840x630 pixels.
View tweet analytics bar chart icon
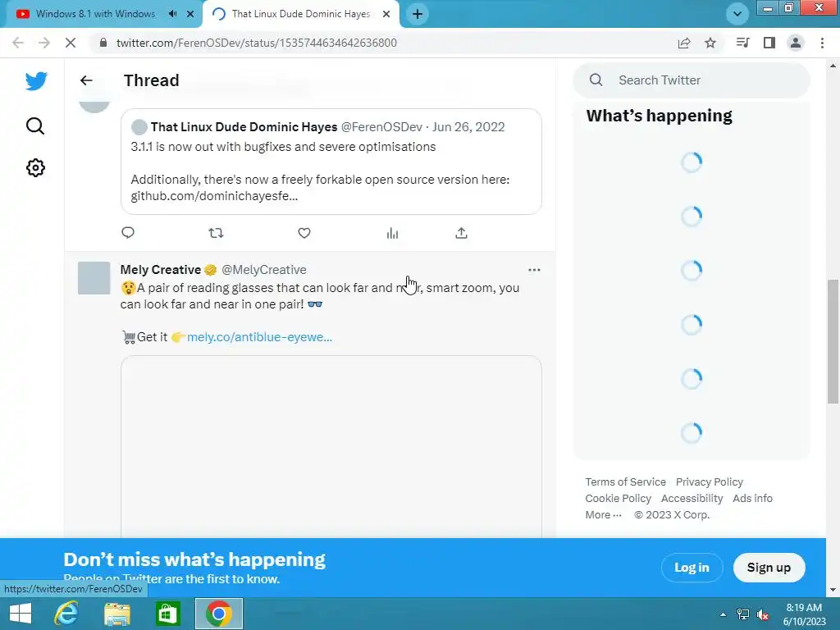pyautogui.click(x=392, y=232)
